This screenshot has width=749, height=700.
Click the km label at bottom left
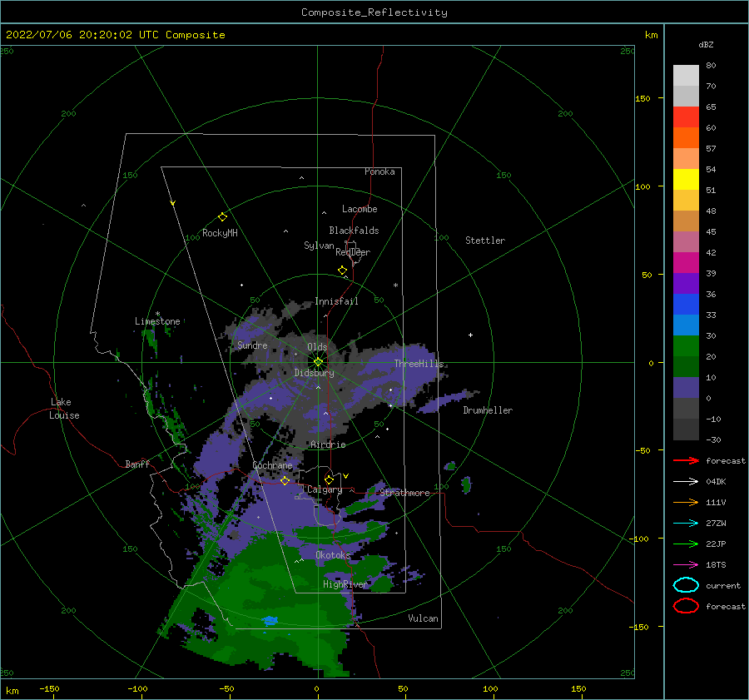point(12,691)
